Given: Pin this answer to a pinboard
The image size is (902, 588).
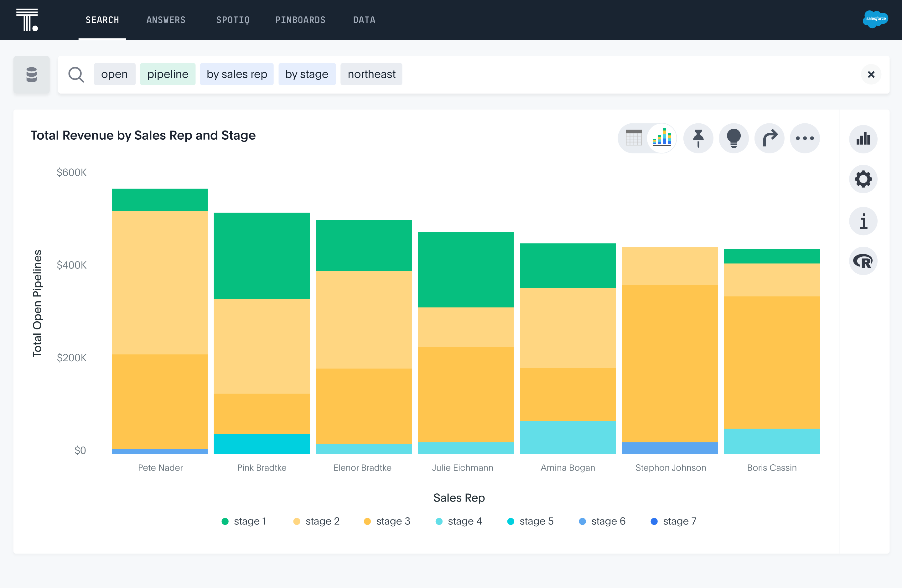Looking at the screenshot, I should tap(698, 138).
